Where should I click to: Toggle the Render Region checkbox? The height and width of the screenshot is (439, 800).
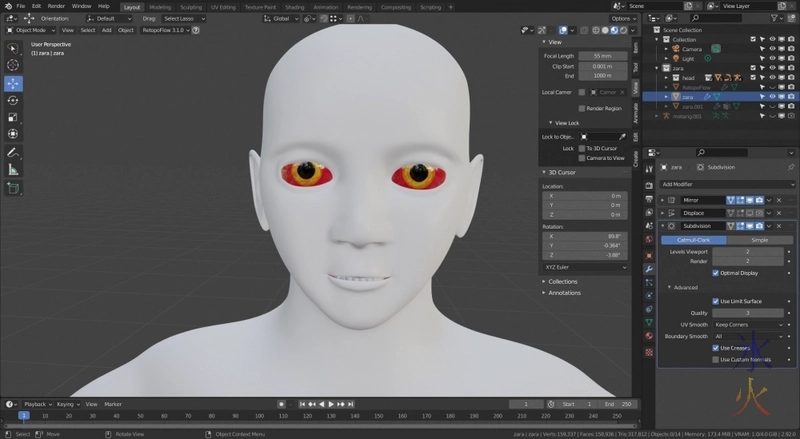point(583,108)
